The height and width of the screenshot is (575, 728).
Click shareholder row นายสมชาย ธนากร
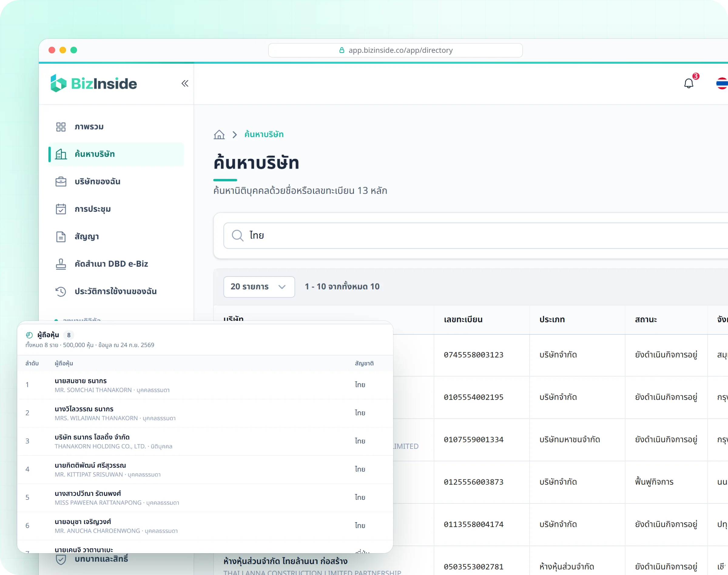pyautogui.click(x=205, y=385)
